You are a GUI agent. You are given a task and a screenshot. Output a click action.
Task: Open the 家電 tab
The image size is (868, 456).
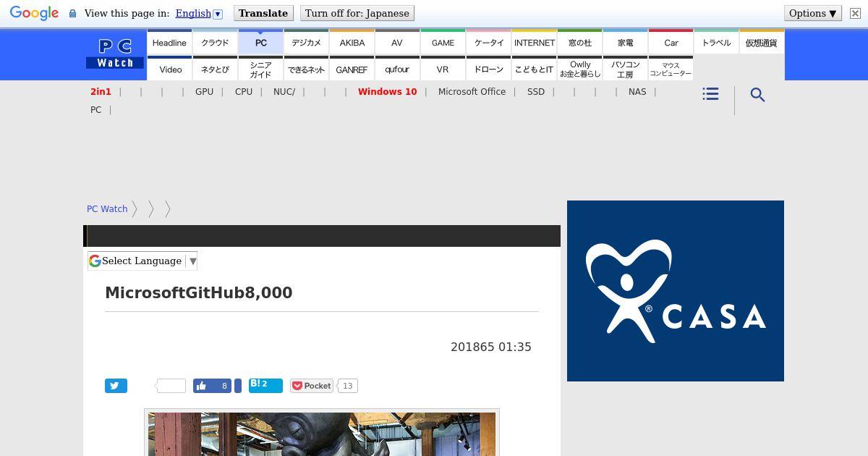[x=625, y=42]
